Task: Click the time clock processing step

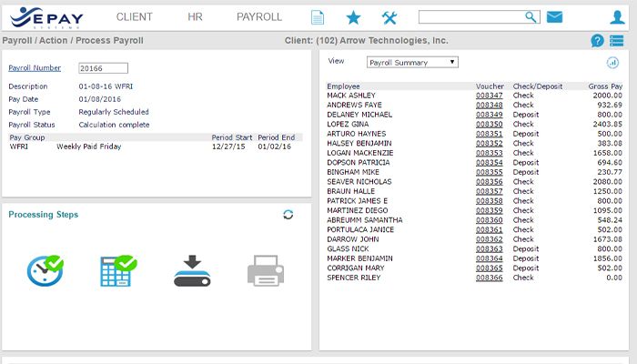Action: [45, 270]
